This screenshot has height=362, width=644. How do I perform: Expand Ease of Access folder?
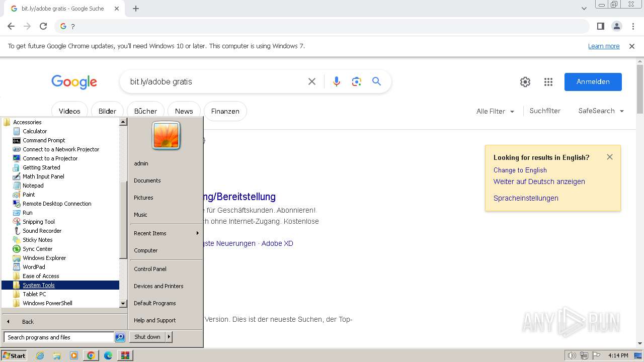[41, 276]
